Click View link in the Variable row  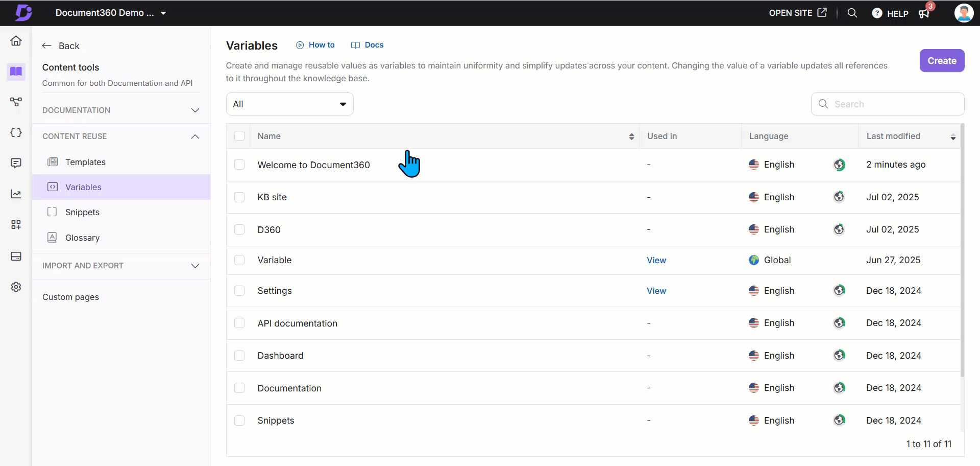pos(656,260)
